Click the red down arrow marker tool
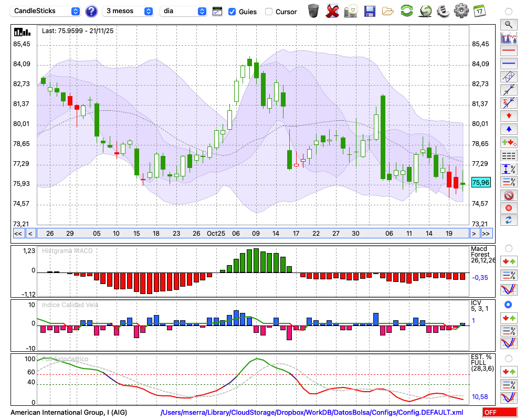This screenshot has width=525, height=420. (x=508, y=115)
